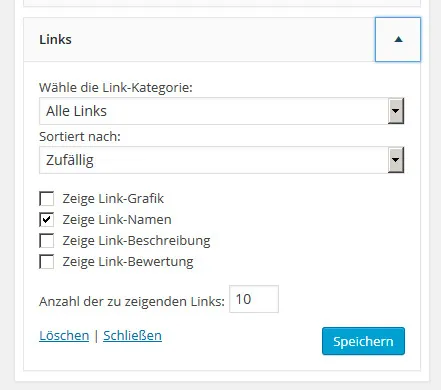Focus the number of links input field
This screenshot has width=441, height=390.
tap(254, 299)
